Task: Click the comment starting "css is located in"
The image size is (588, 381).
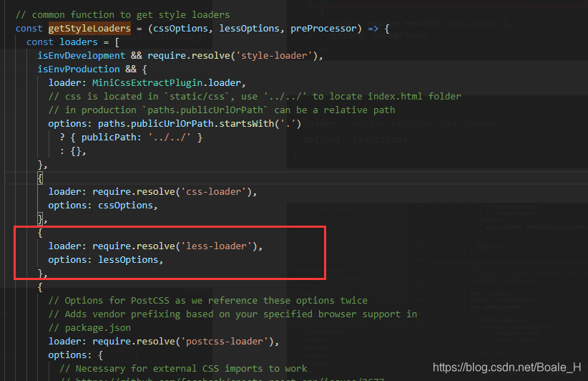Action: [x=255, y=97]
